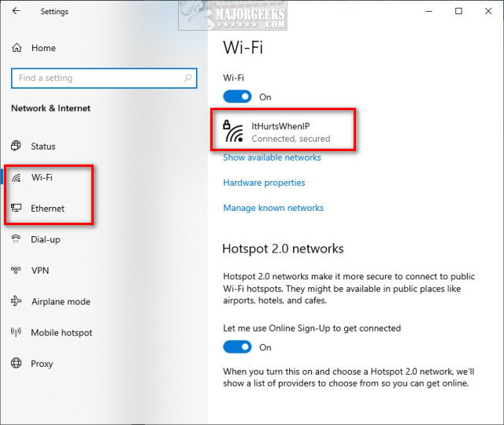The image size is (504, 425).
Task: Open Show available networks link
Action: [x=272, y=157]
